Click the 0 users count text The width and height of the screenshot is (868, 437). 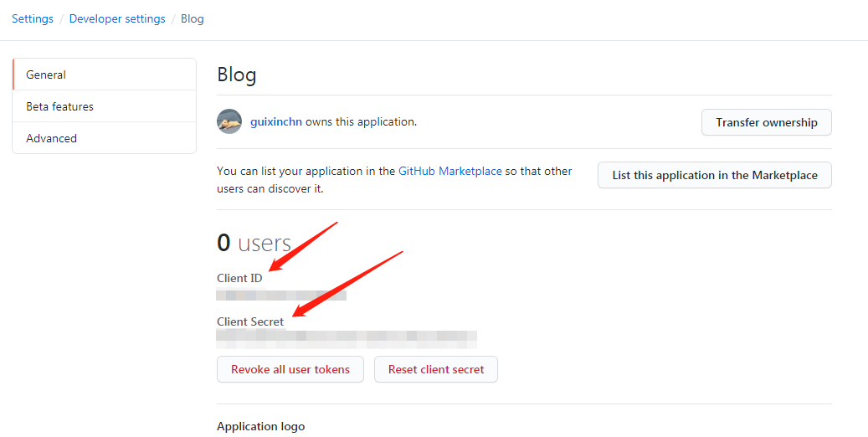pos(254,243)
